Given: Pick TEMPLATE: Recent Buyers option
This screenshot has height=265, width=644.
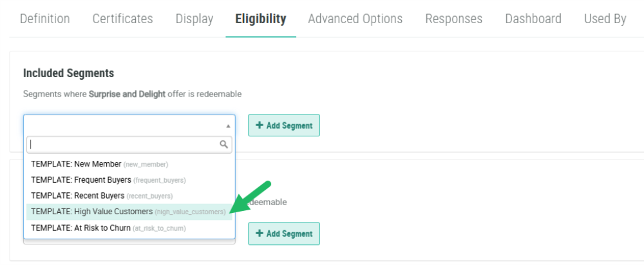Looking at the screenshot, I should (102, 196).
